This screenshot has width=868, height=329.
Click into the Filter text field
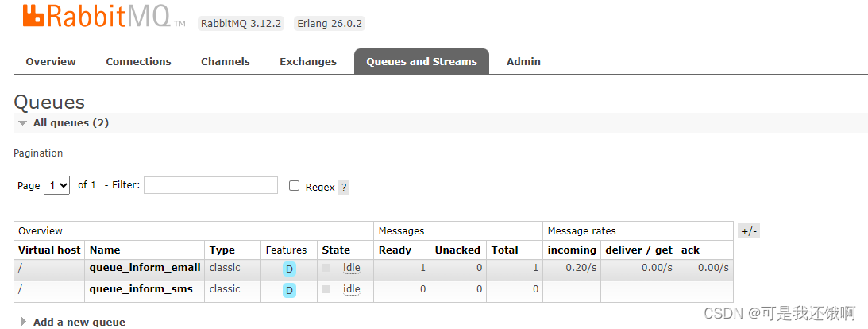click(x=211, y=185)
